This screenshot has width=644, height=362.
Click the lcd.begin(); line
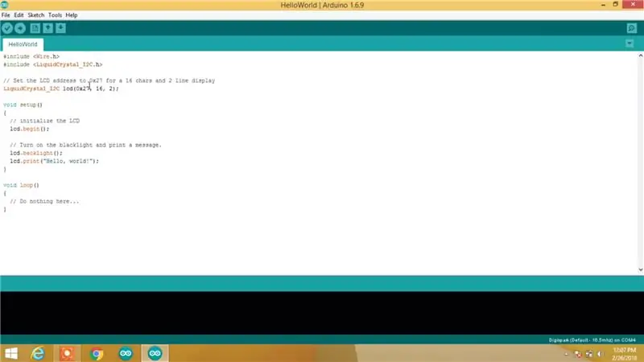click(30, 129)
